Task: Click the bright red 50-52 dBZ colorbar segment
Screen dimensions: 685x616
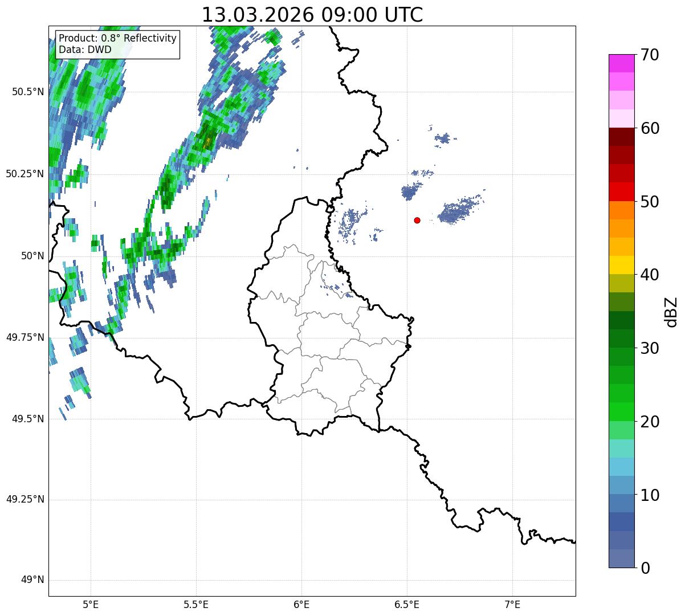Action: (621, 191)
